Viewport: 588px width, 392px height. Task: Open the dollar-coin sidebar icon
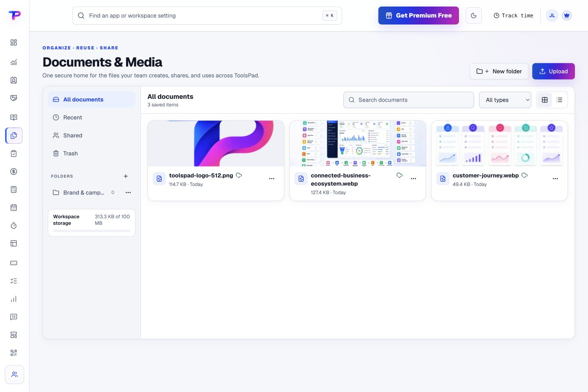13,171
